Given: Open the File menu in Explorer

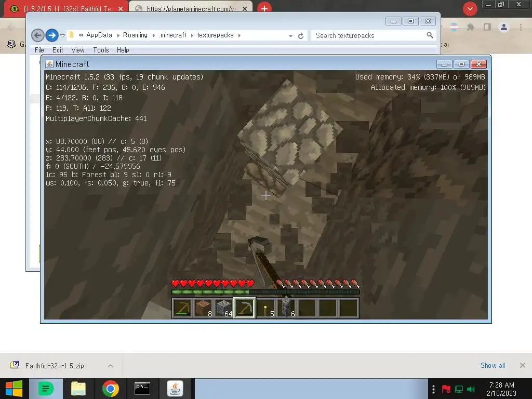Looking at the screenshot, I should tap(39, 50).
